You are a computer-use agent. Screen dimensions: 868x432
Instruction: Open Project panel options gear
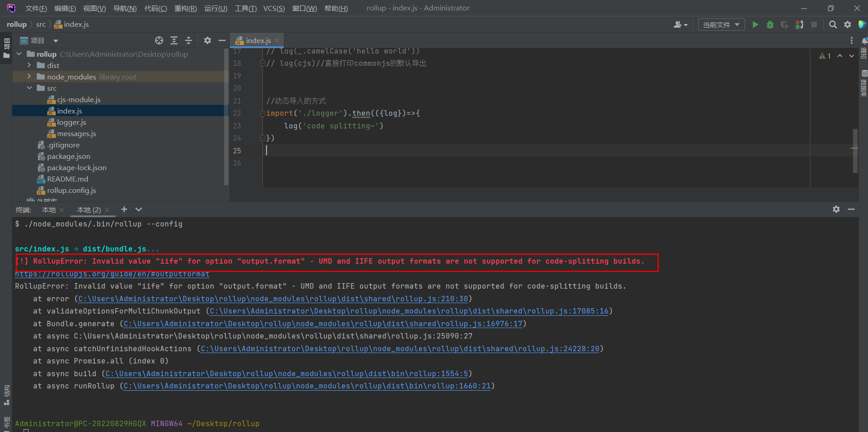point(207,40)
